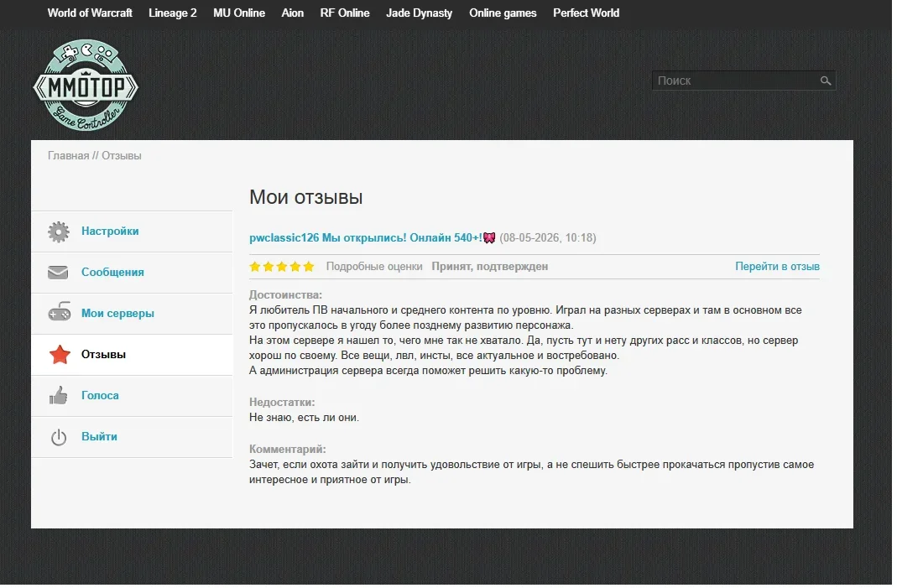Open Aion category

294,13
